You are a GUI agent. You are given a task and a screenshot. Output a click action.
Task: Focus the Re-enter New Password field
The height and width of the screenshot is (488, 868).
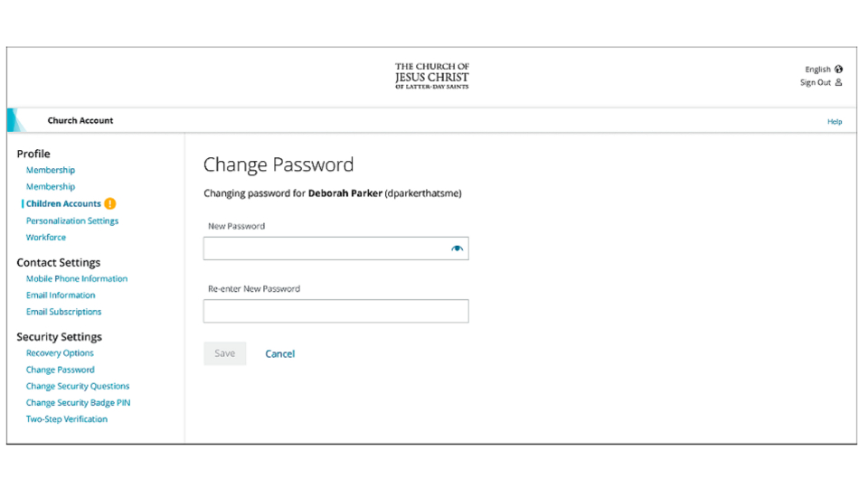[x=335, y=312]
